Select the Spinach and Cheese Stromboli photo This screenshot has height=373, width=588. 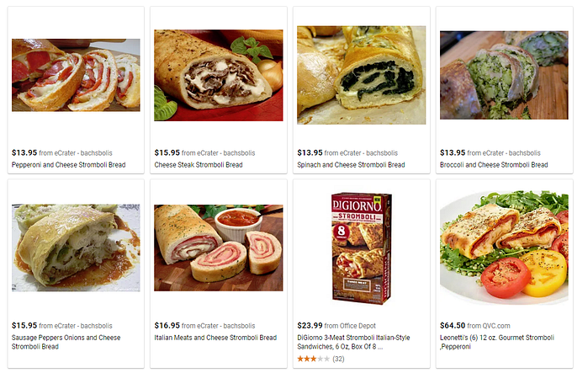(x=362, y=75)
